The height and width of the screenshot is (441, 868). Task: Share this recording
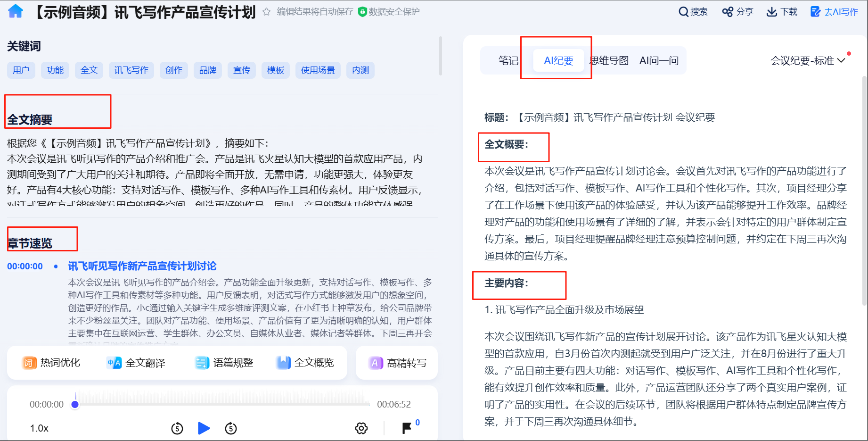pyautogui.click(x=737, y=12)
